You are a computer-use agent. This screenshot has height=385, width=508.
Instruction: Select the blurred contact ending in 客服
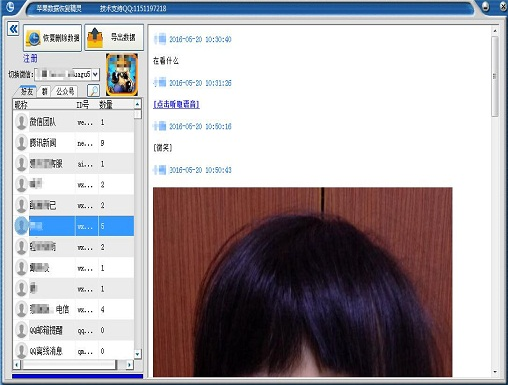74,164
